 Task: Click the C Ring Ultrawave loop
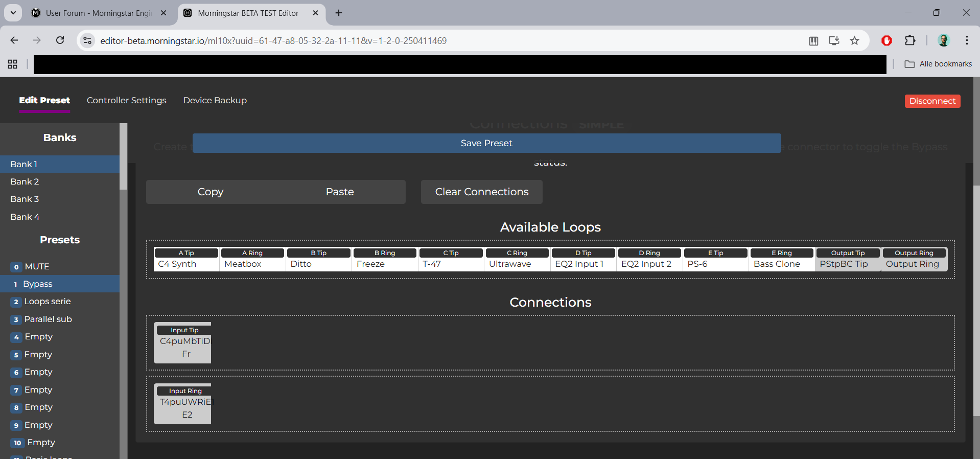(517, 259)
